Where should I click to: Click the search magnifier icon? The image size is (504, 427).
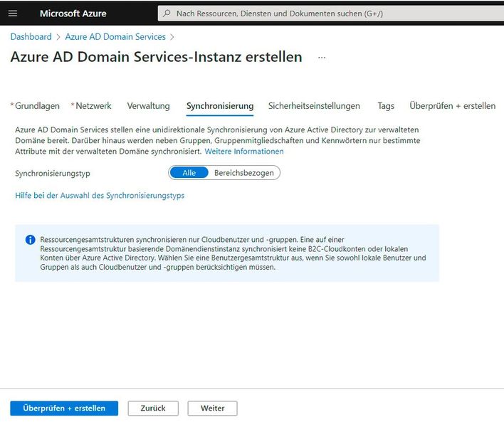(167, 14)
